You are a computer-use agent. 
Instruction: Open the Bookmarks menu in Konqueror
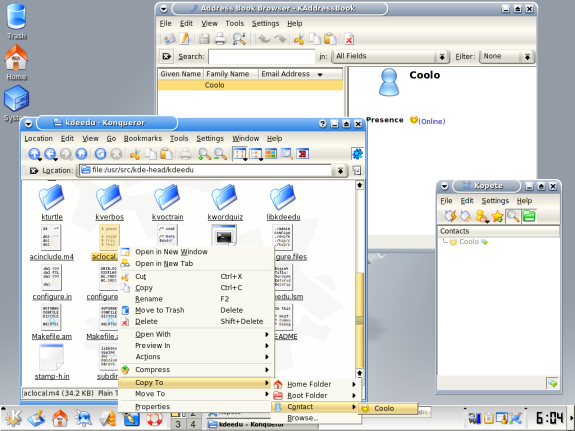(143, 138)
